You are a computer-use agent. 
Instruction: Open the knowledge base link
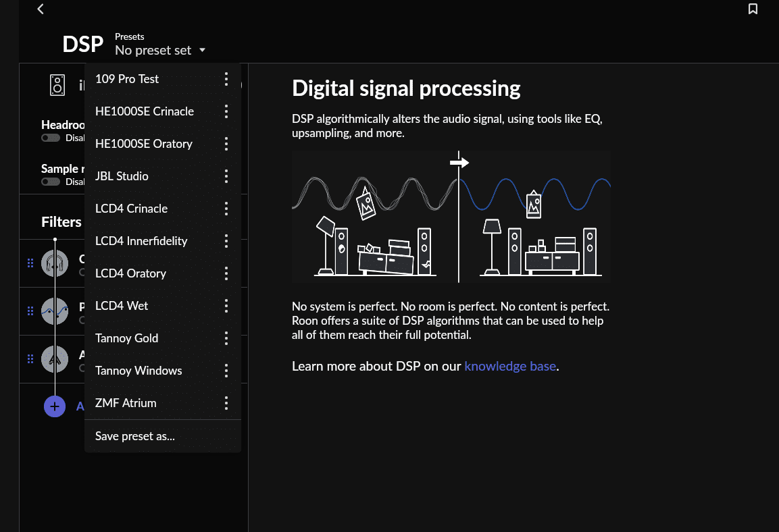click(x=509, y=366)
